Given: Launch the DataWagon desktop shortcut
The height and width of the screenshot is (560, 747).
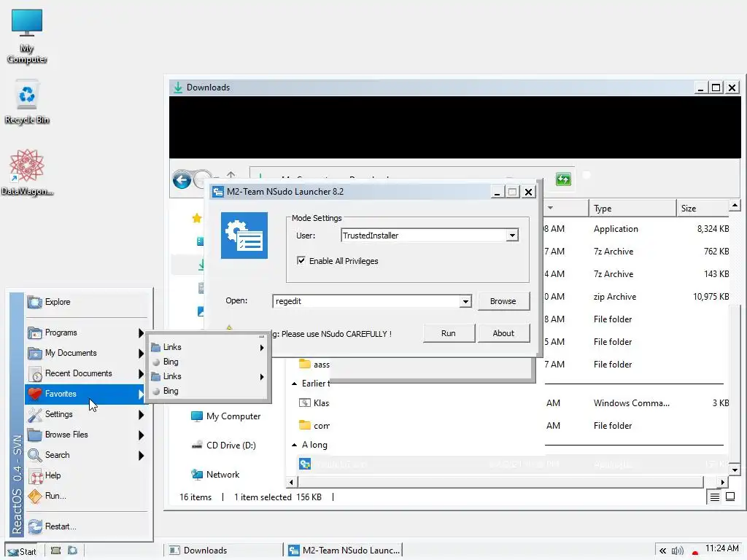Looking at the screenshot, I should click(27, 172).
